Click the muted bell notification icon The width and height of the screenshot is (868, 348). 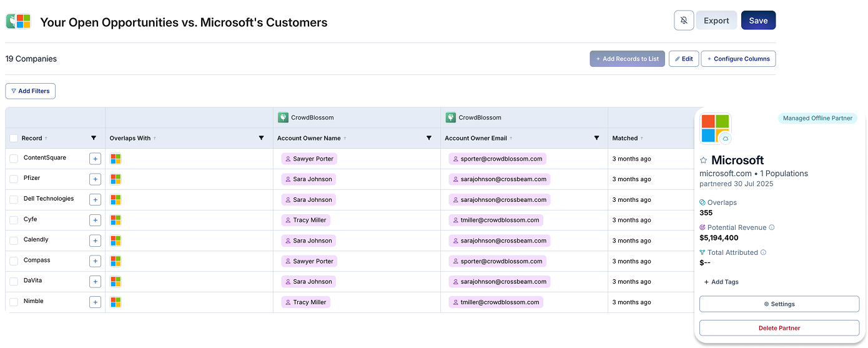684,21
